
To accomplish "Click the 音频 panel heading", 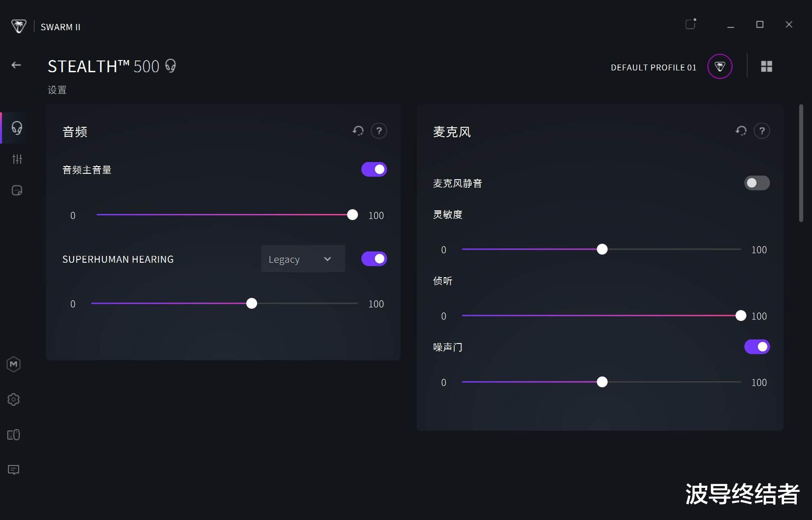I will click(x=75, y=132).
